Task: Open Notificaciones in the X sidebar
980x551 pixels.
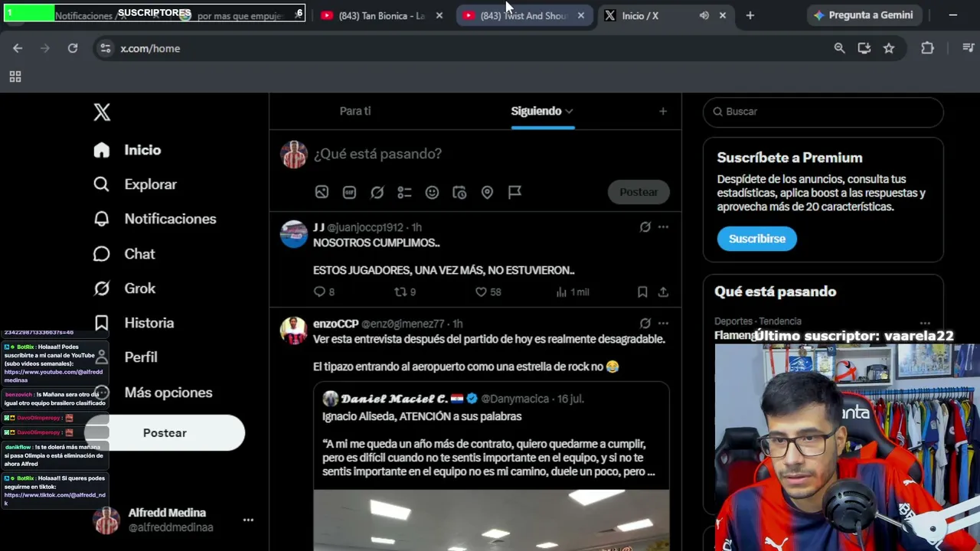Action: [x=155, y=219]
